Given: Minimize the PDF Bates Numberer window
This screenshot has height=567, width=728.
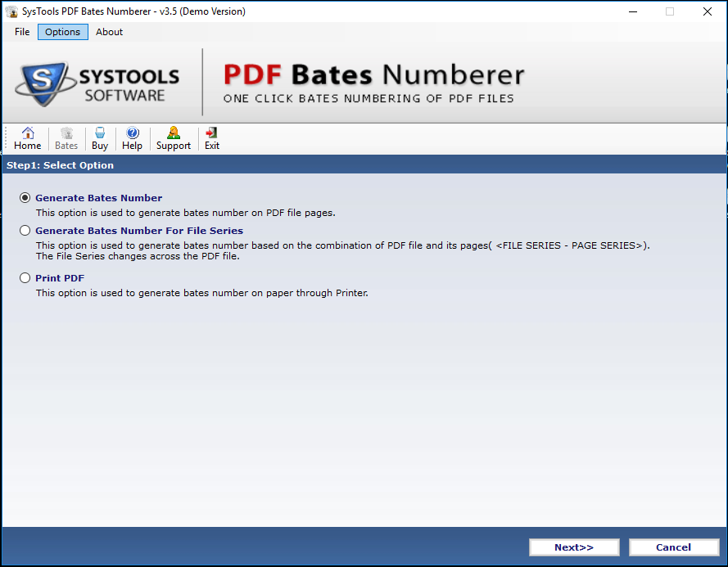Looking at the screenshot, I should pyautogui.click(x=633, y=11).
